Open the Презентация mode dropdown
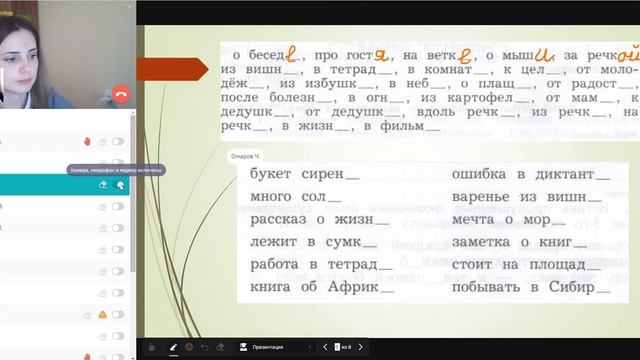Screen dimensions: 640x360 276,347
